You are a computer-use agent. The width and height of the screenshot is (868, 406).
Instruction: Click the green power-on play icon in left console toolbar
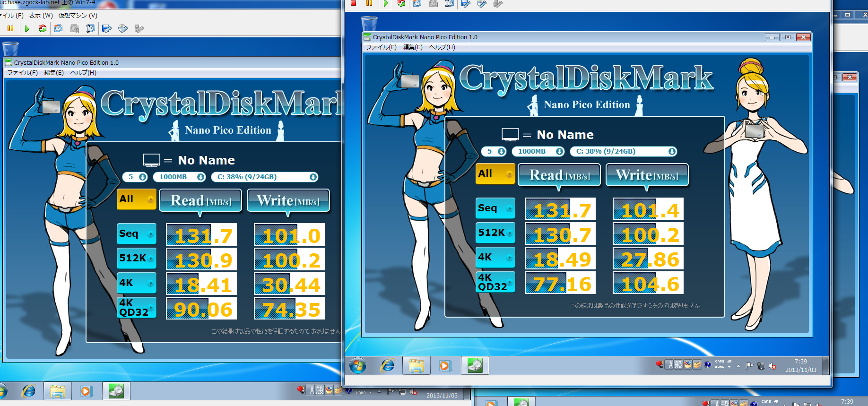click(x=27, y=29)
